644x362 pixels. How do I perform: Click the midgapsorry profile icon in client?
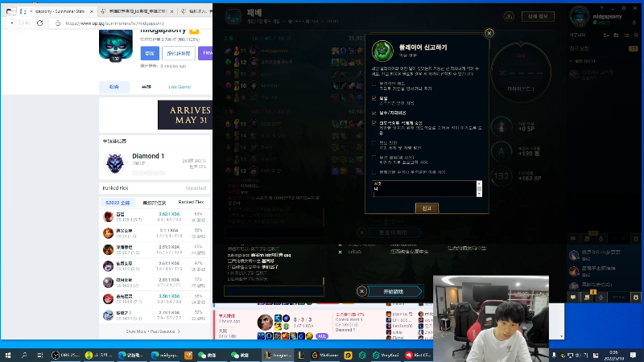580,16
